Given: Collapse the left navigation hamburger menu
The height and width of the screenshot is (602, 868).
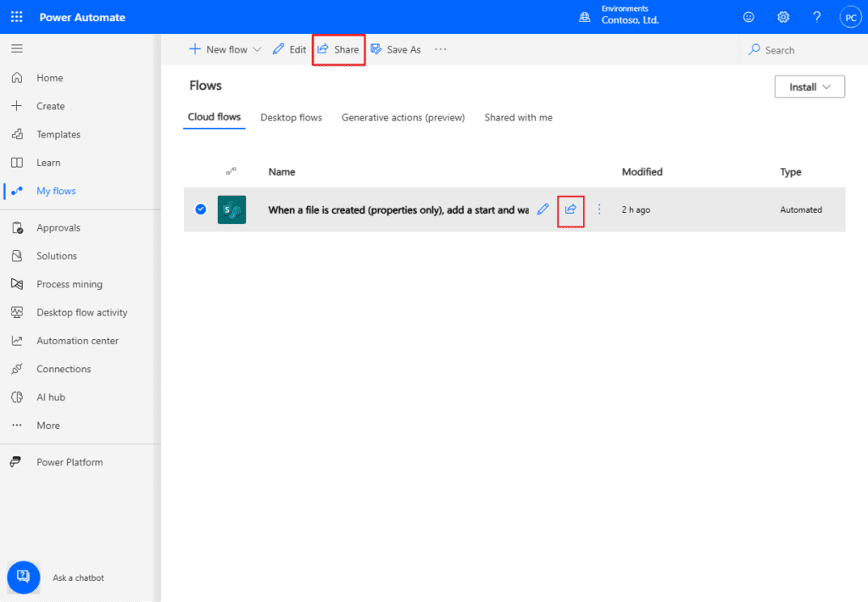Looking at the screenshot, I should [17, 48].
